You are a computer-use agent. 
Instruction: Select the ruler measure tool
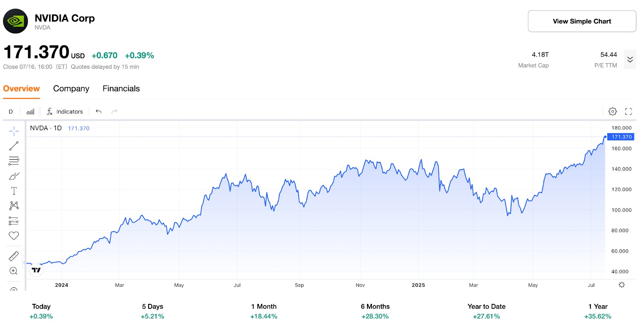coord(14,256)
